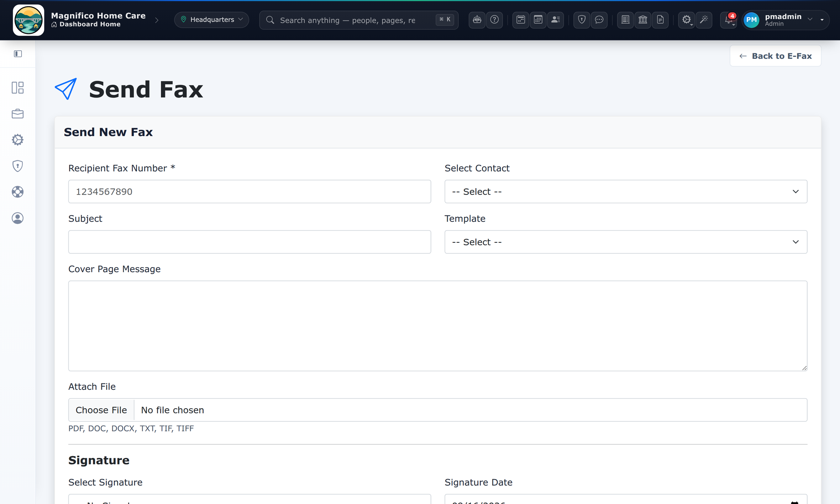The height and width of the screenshot is (504, 840).
Task: Click the 'Select Signature' label
Action: tap(105, 482)
